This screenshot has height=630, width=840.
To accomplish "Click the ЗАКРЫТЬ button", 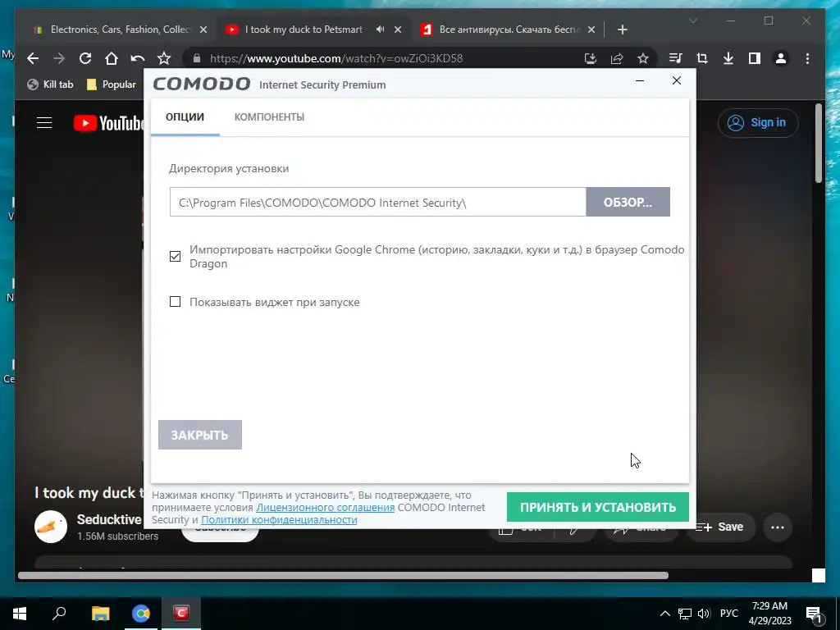I will [x=200, y=435].
